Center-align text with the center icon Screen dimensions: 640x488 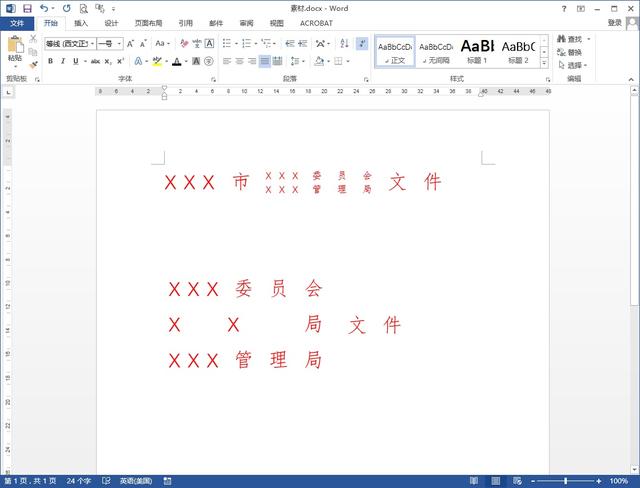tap(239, 61)
